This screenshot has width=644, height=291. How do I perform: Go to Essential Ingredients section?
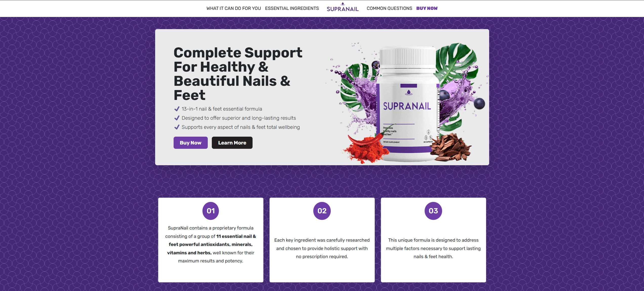pyautogui.click(x=292, y=8)
